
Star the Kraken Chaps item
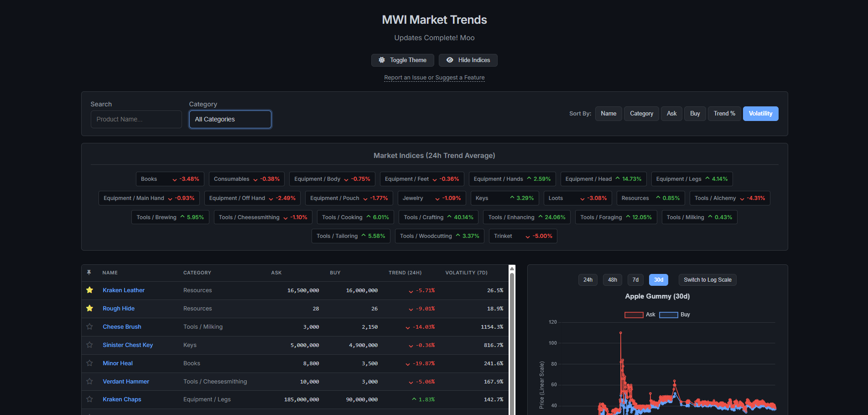[x=89, y=399]
